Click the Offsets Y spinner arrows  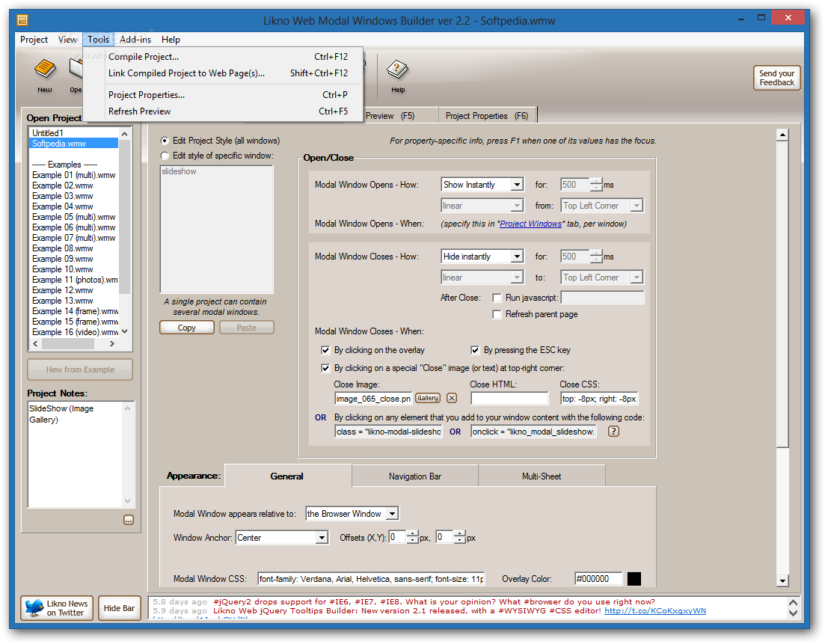point(460,537)
